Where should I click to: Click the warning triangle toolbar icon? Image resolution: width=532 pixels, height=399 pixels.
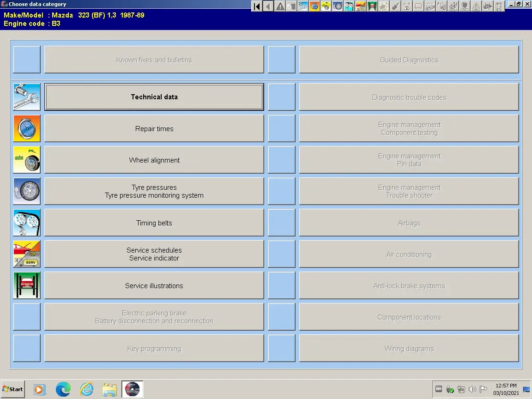(280, 6)
